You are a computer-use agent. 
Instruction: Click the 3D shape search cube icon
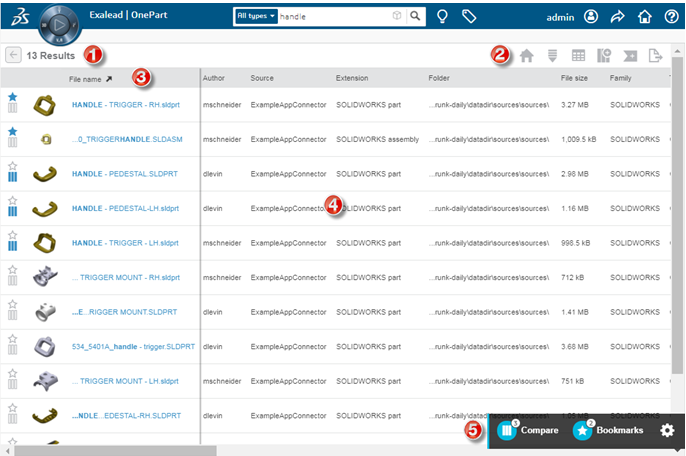point(396,16)
